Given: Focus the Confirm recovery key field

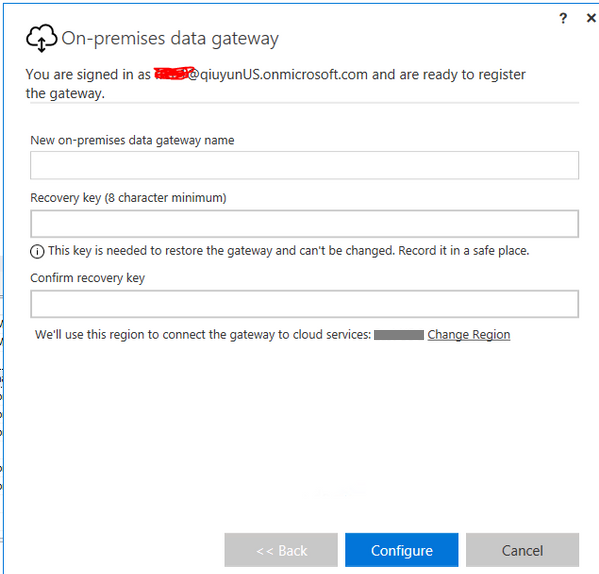Looking at the screenshot, I should (304, 304).
